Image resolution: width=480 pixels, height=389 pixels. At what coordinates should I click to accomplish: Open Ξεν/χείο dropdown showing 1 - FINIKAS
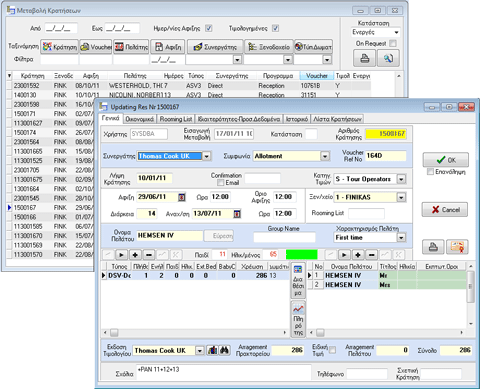(401, 197)
